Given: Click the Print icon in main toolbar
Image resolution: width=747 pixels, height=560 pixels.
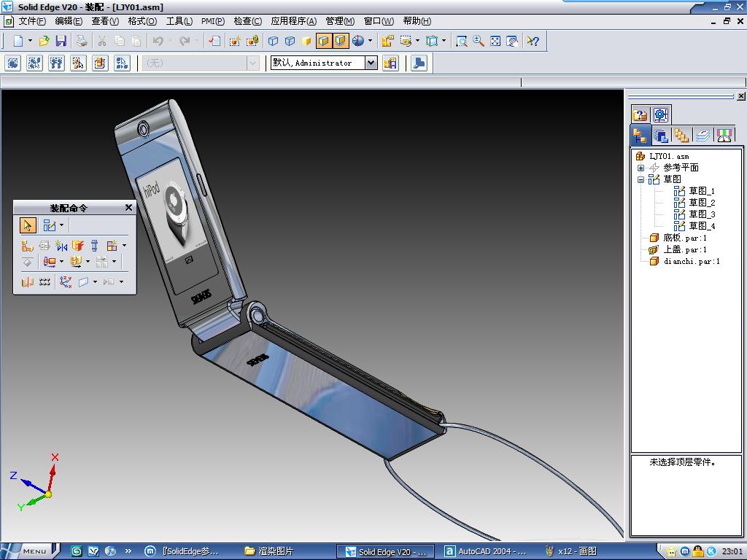Looking at the screenshot, I should [x=82, y=42].
